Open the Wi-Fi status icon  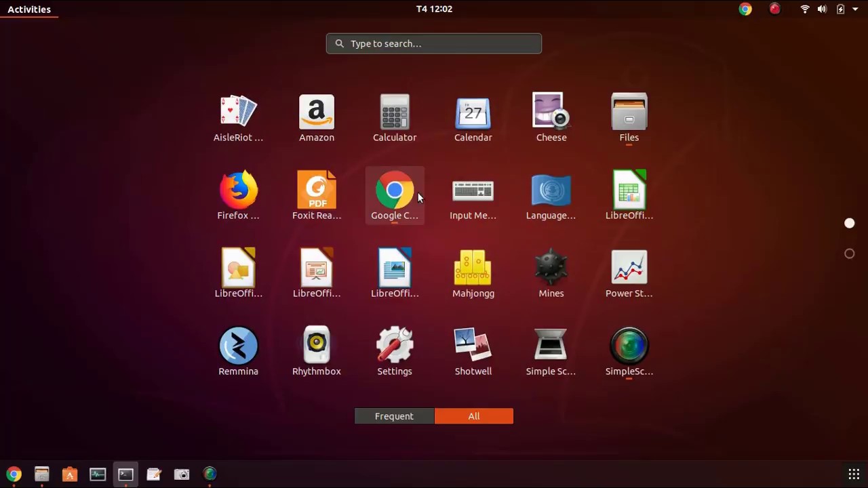[x=805, y=9]
